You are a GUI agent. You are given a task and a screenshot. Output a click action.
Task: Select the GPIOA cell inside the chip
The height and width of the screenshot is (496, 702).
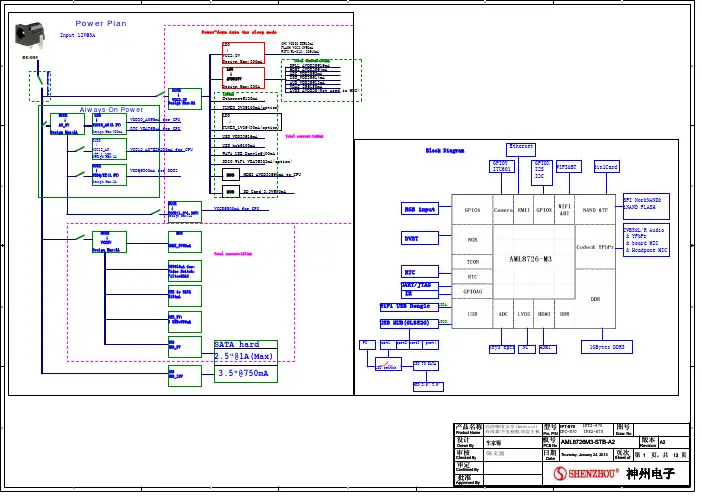click(x=472, y=210)
